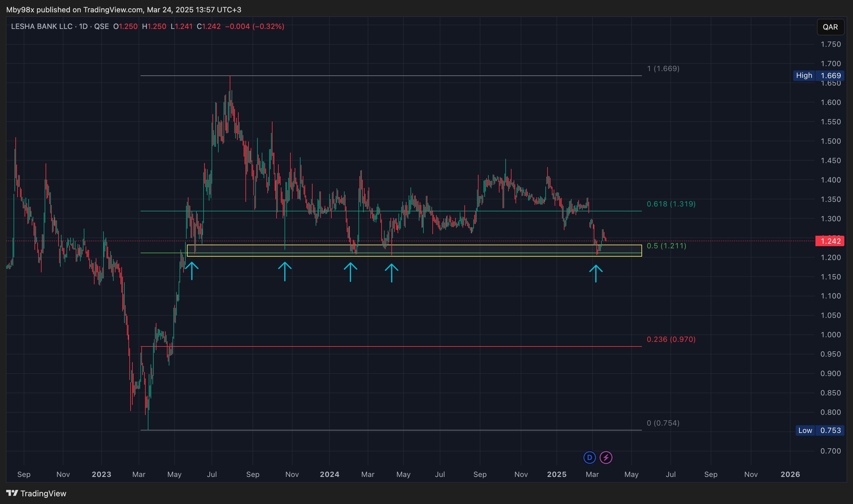Select the 0.618 (1.319) Fibonacci level label
853x504 pixels.
pyautogui.click(x=671, y=204)
